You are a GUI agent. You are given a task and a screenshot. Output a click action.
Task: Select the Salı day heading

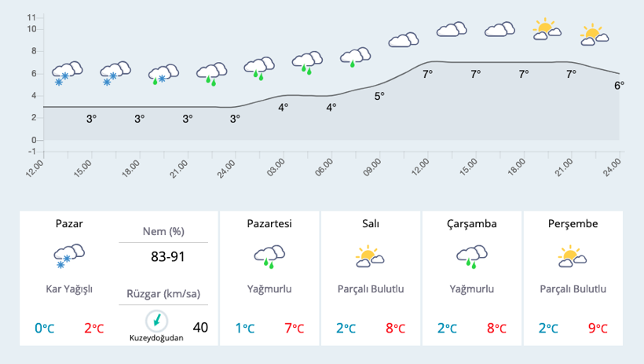coord(370,223)
